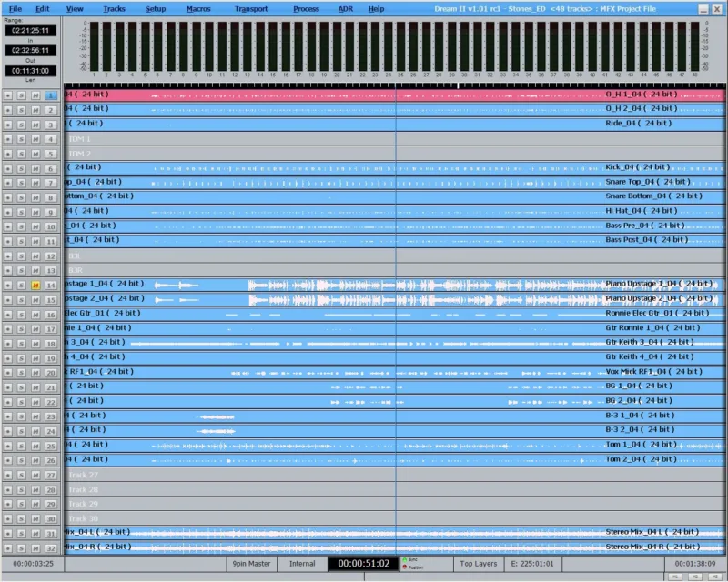The image size is (728, 582).
Task: Arm track 25 Tom 1 record button
Action: (8, 446)
